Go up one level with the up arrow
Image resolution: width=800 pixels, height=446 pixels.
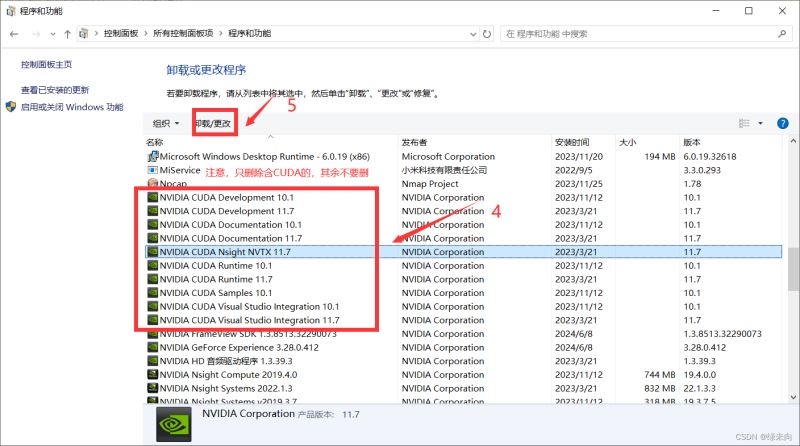tap(67, 34)
